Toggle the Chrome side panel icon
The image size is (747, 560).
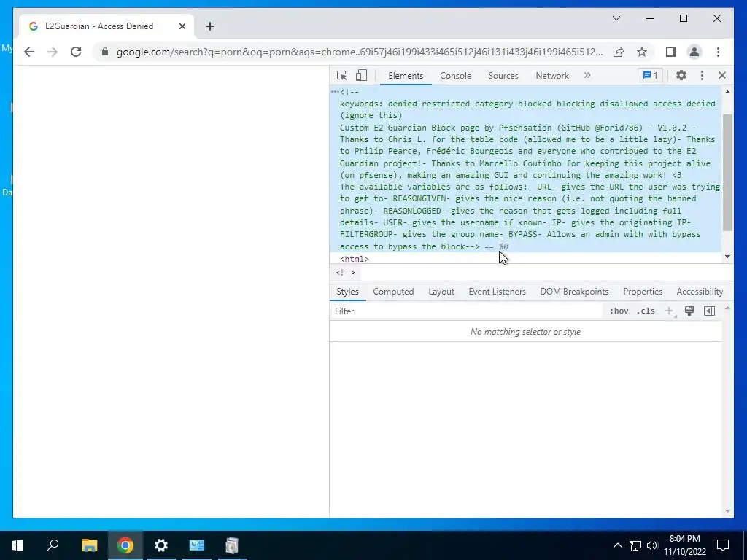coord(671,52)
